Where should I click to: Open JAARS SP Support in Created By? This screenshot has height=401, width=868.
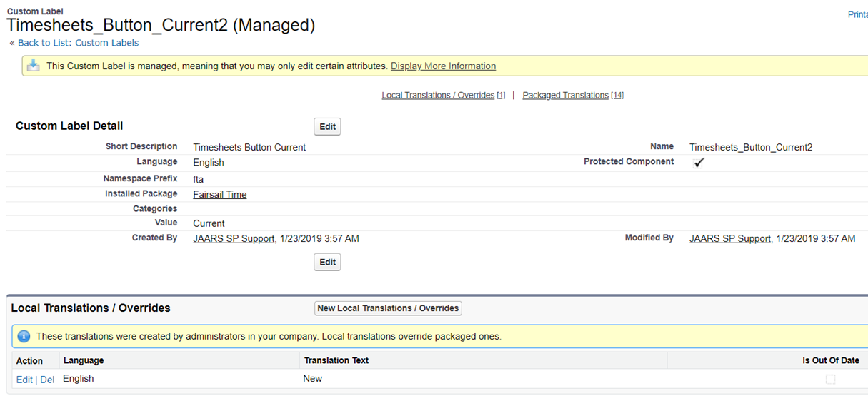pyautogui.click(x=234, y=239)
